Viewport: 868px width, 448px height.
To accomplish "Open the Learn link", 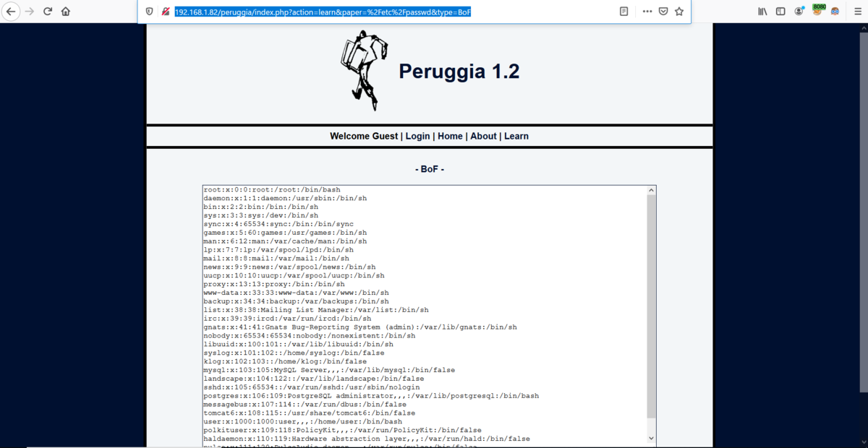I will click(x=516, y=136).
